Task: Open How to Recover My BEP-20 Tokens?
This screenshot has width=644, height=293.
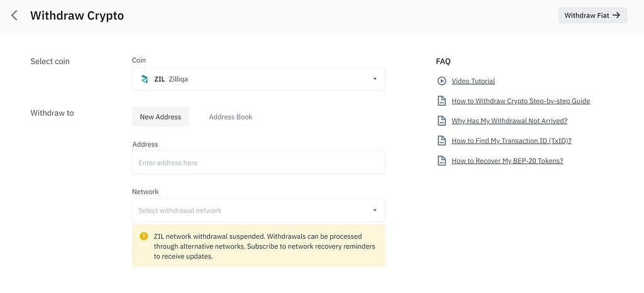Action: (x=508, y=161)
